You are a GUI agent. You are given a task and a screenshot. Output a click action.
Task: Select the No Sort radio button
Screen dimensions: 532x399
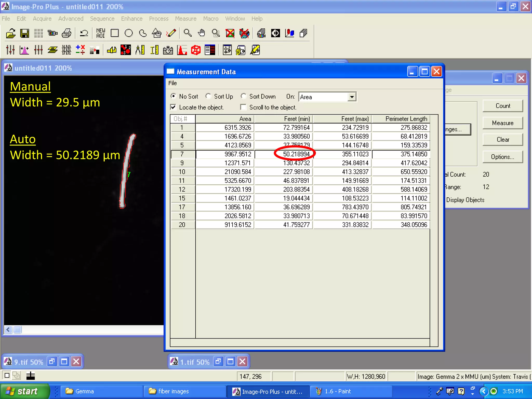click(x=173, y=96)
